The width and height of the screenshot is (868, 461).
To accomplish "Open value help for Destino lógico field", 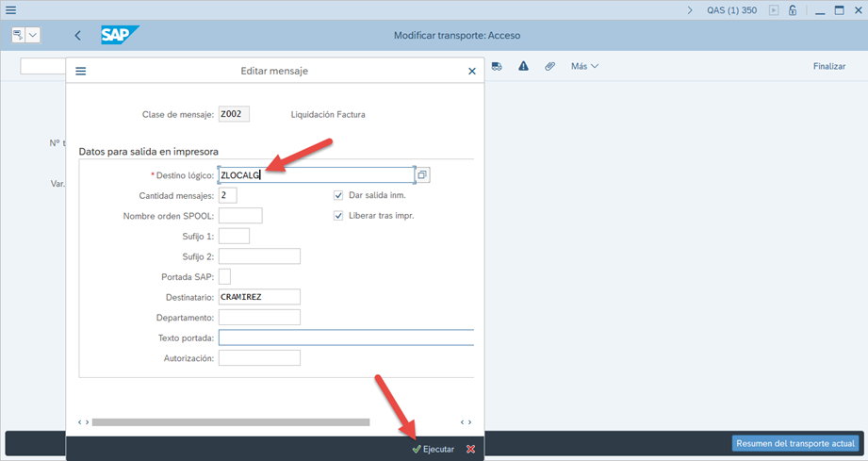I will click(x=422, y=175).
